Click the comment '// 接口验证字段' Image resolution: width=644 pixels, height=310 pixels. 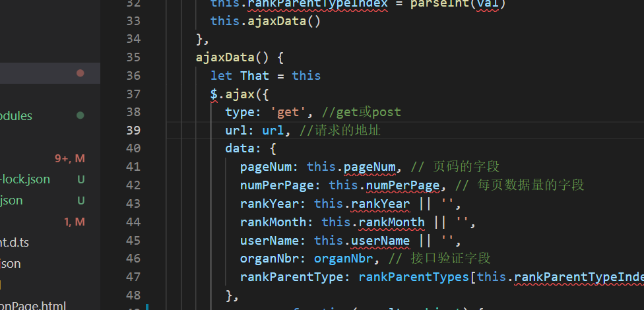tap(439, 259)
